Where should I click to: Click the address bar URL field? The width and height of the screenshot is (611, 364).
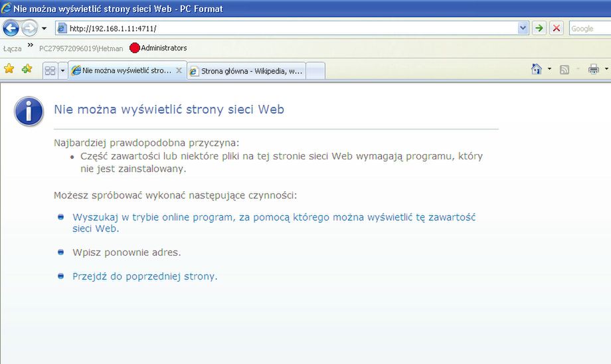(x=293, y=29)
